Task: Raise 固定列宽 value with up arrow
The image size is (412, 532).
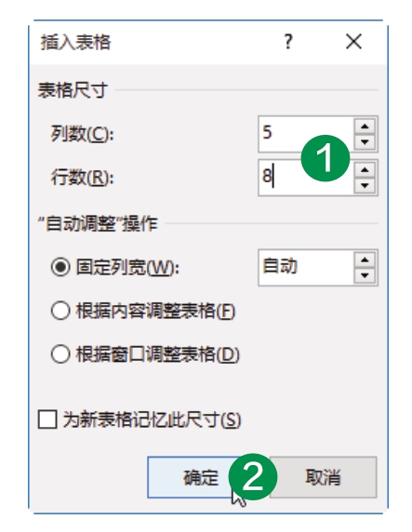Action: 365,260
